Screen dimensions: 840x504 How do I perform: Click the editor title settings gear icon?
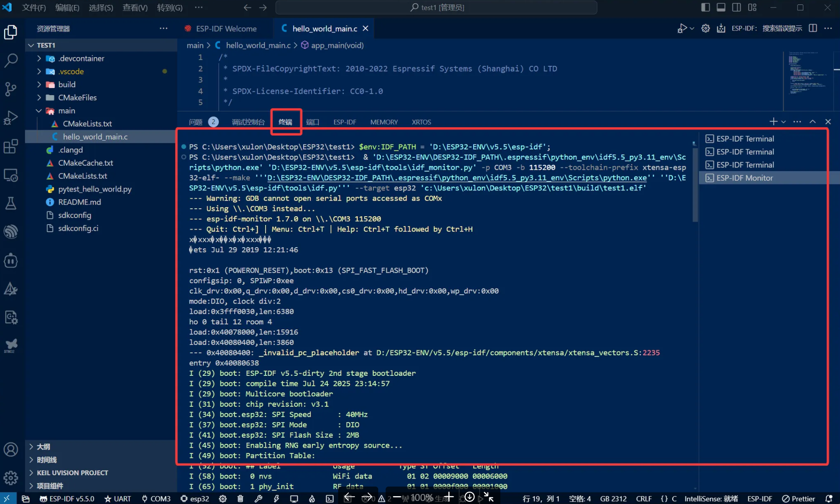pyautogui.click(x=705, y=28)
